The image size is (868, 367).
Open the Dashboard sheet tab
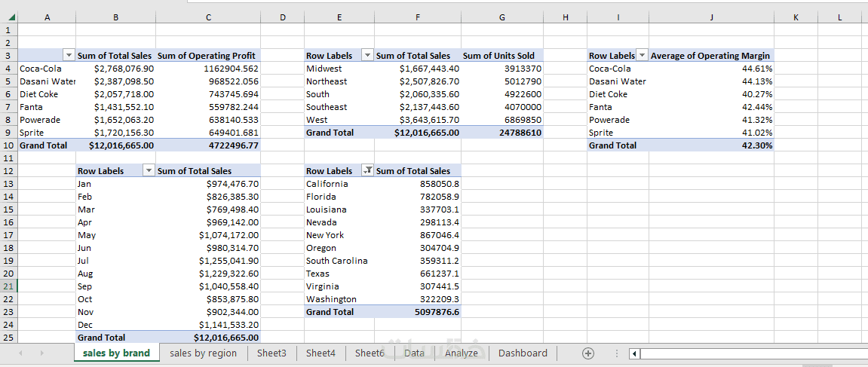tap(523, 353)
